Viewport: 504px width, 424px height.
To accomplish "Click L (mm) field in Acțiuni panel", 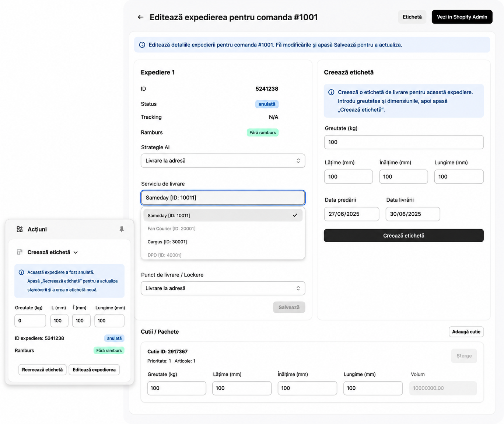I will tap(59, 321).
